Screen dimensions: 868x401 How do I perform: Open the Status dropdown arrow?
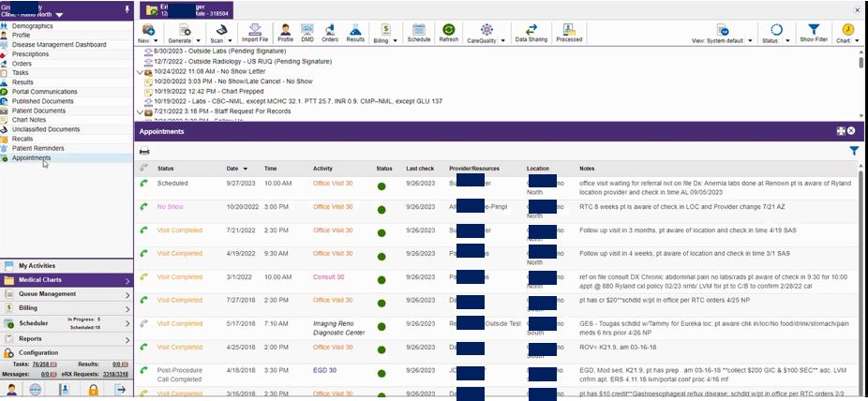787,41
